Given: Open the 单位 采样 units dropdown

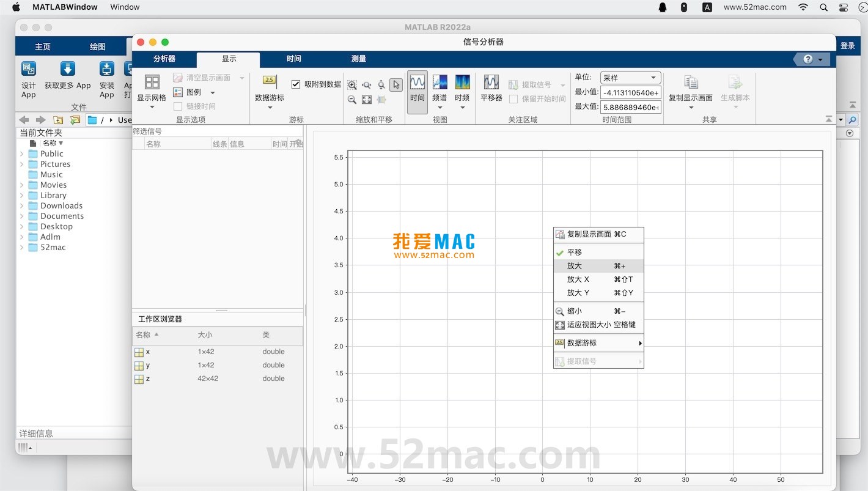Looking at the screenshot, I should click(x=631, y=78).
